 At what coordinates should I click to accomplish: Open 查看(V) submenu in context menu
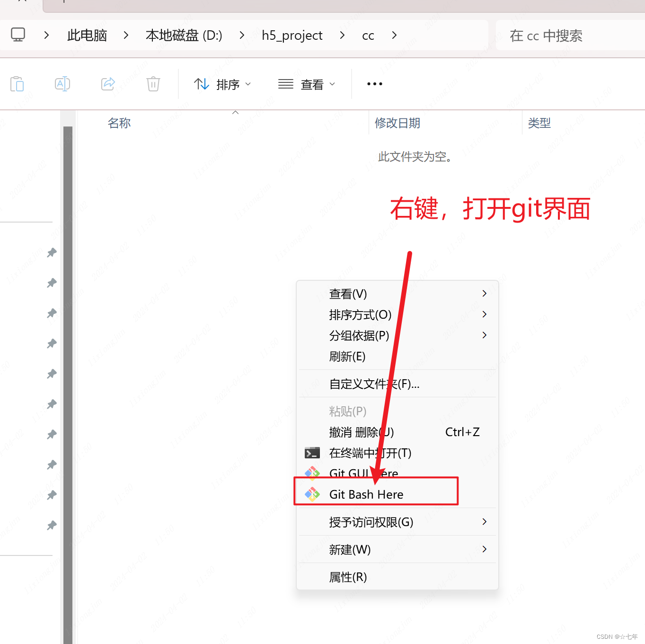(x=398, y=294)
